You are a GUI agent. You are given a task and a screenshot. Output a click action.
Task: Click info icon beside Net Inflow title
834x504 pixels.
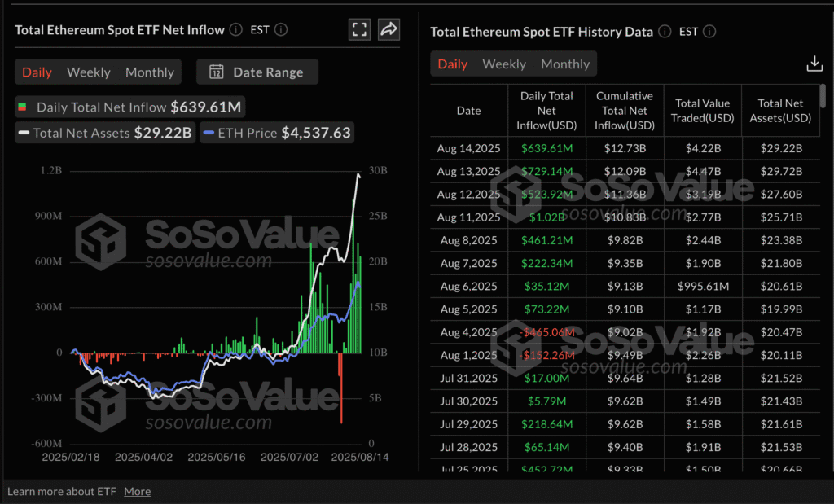tap(236, 30)
